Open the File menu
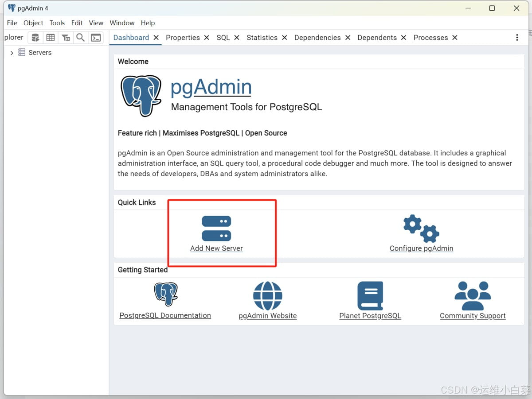 [12, 23]
